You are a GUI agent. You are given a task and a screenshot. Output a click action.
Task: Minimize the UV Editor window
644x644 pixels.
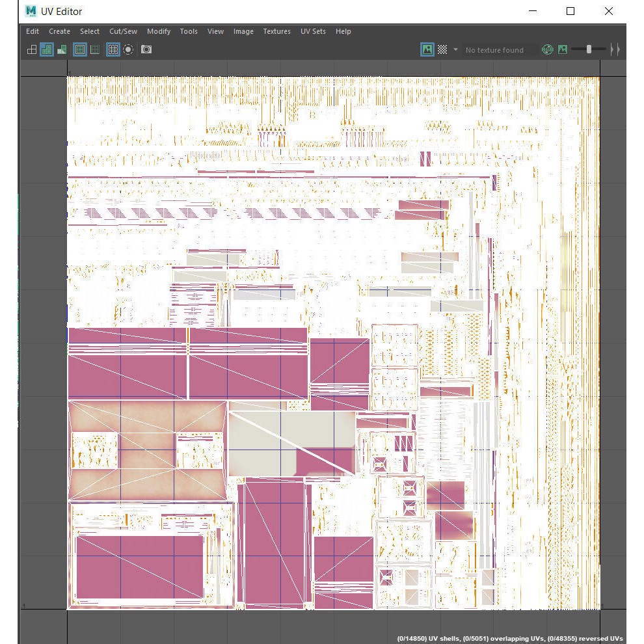[533, 11]
